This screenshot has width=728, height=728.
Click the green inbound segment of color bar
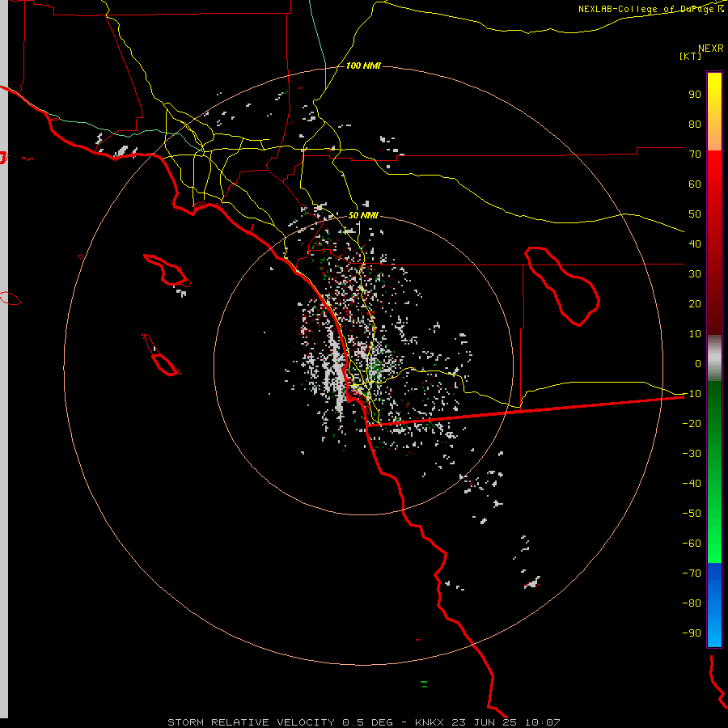714,472
